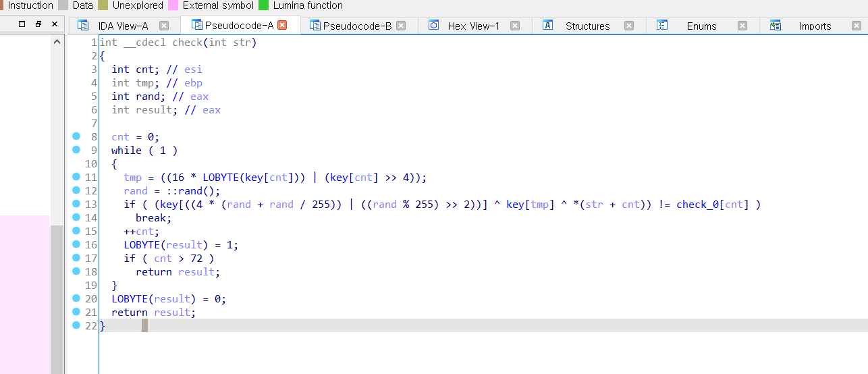Close the IDA View-A tab
Viewport: 868px width, 374px height.
[x=164, y=26]
